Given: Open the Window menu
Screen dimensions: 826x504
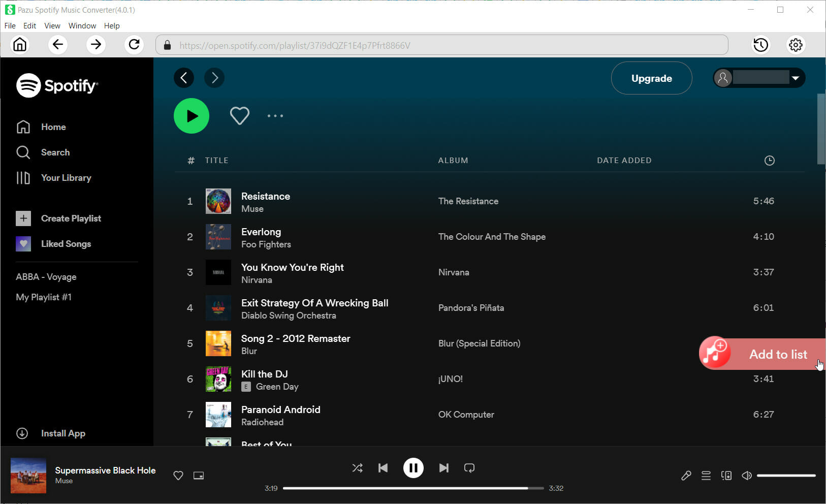Looking at the screenshot, I should click(x=82, y=25).
